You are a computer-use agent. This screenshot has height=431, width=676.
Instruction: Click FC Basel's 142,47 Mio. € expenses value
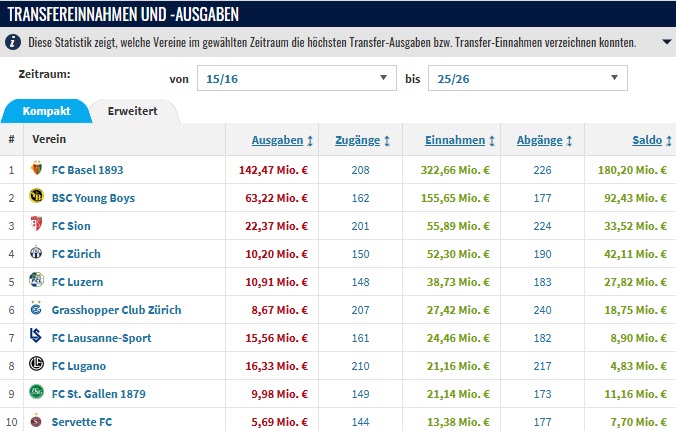tap(273, 170)
